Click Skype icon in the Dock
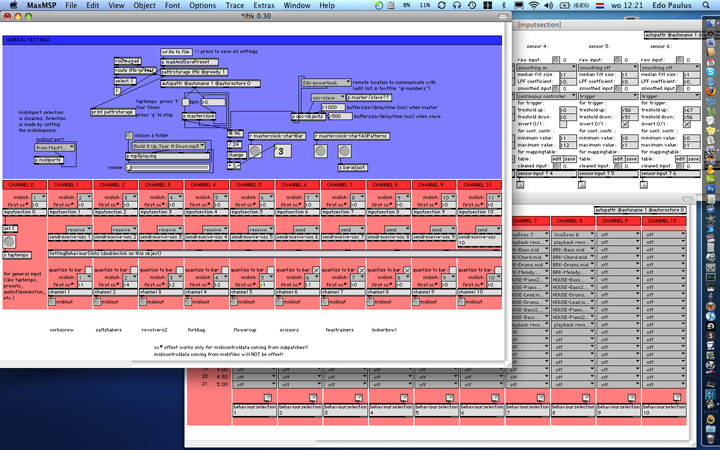This screenshot has width=720, height=450. pos(711,72)
